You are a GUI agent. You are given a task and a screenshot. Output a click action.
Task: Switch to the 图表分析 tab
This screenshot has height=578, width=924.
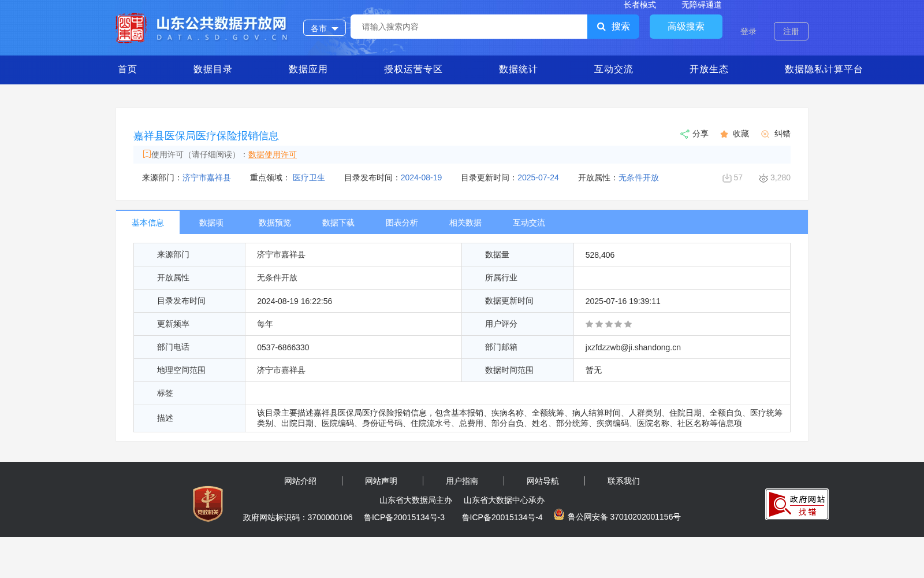[x=402, y=223]
